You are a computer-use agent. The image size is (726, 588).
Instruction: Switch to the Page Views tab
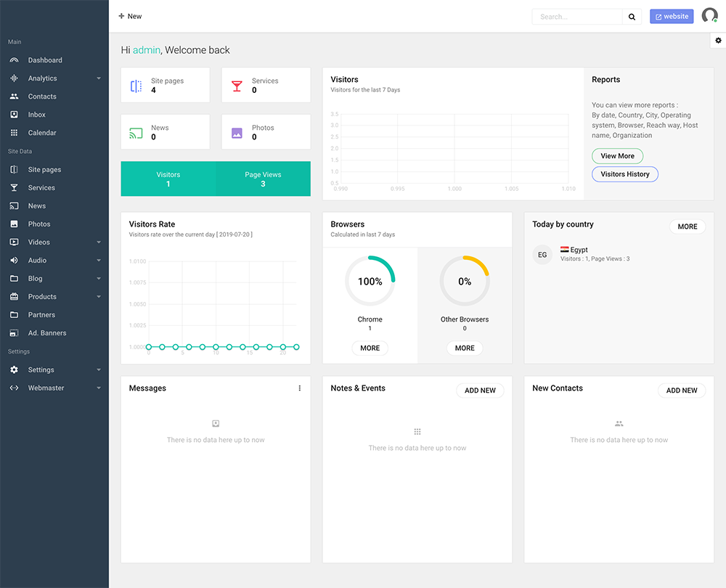(262, 179)
